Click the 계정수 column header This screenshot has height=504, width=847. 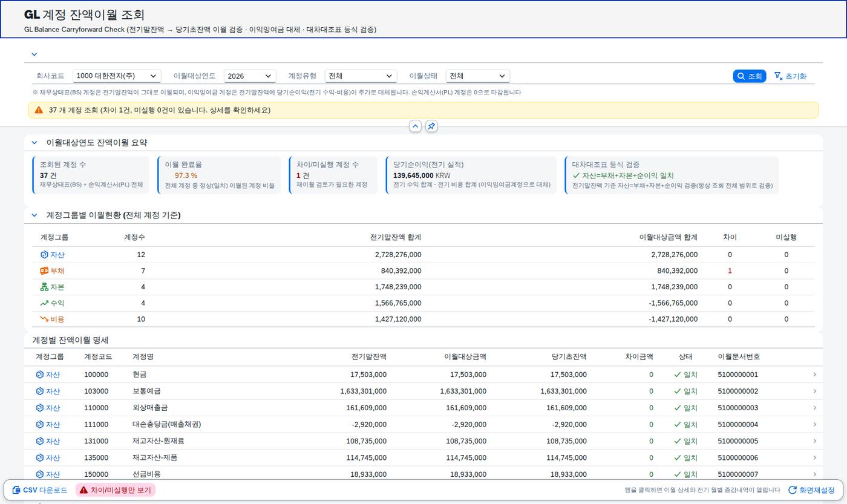coord(134,237)
